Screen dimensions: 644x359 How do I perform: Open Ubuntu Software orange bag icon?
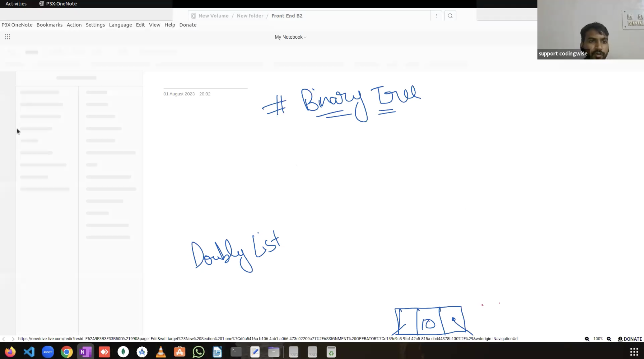(179, 352)
